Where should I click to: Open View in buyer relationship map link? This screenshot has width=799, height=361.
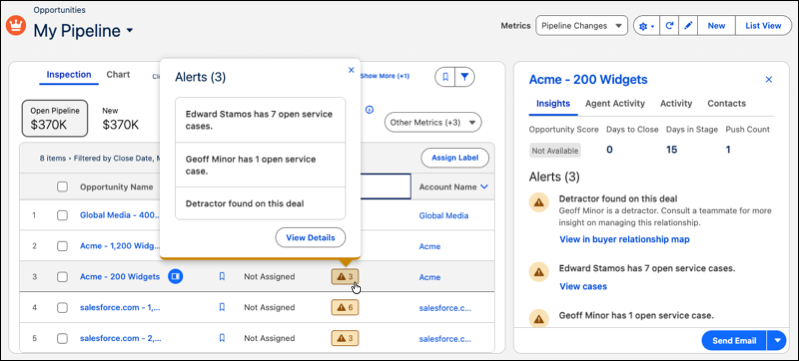click(x=624, y=239)
